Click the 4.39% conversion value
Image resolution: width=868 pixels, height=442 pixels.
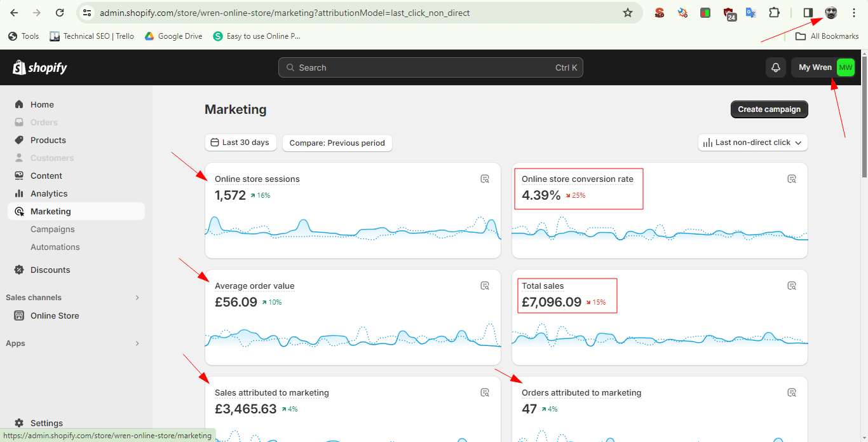point(541,195)
